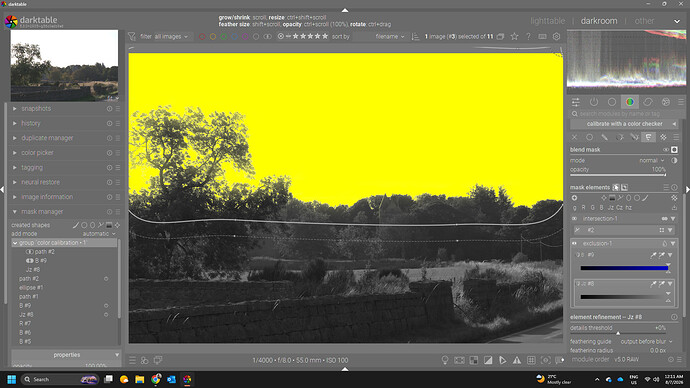Open global preferences gear icon

coord(557,37)
